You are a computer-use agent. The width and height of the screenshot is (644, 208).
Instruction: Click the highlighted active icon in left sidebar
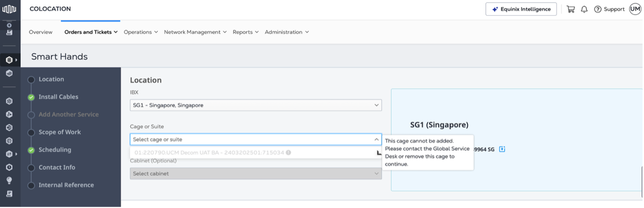coord(9,60)
